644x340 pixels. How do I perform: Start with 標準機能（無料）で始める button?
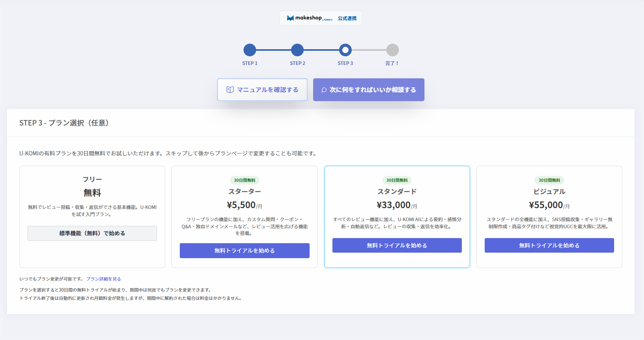(x=92, y=233)
